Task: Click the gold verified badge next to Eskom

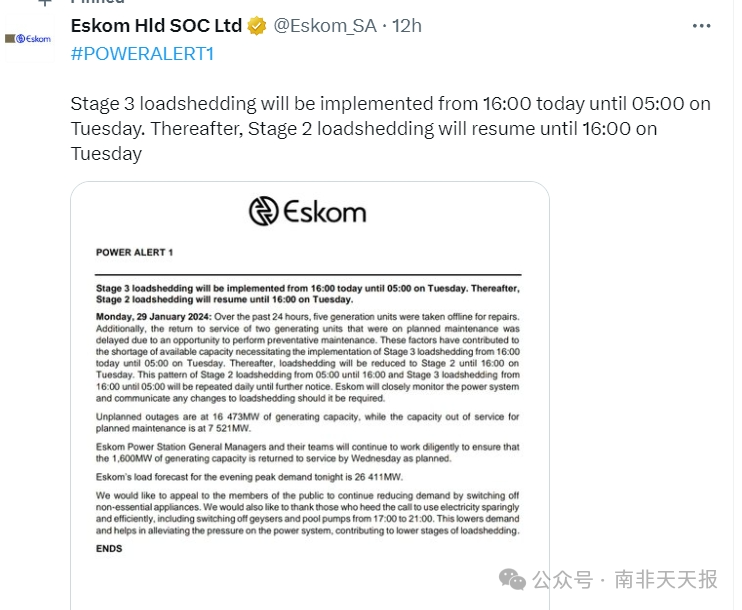Action: tap(257, 26)
